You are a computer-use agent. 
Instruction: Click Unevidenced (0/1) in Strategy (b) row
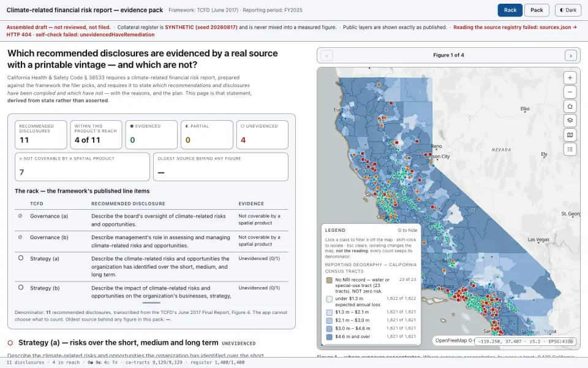[x=259, y=288]
